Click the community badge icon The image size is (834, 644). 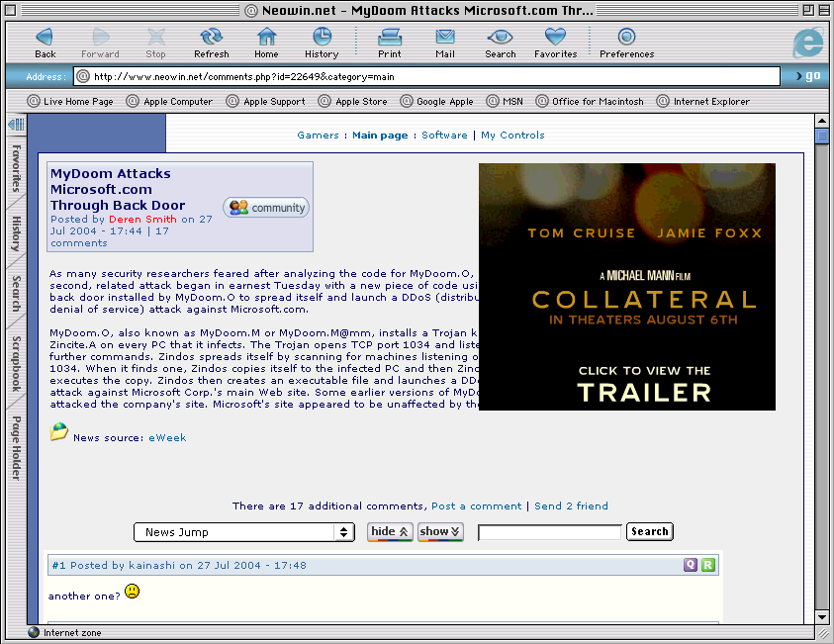point(266,208)
